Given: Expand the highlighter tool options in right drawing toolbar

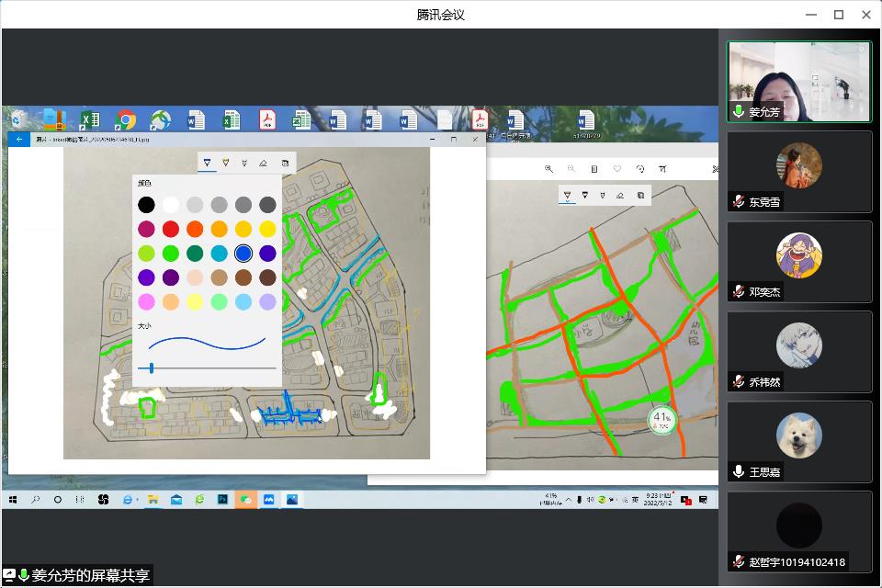Looking at the screenshot, I should tap(584, 195).
